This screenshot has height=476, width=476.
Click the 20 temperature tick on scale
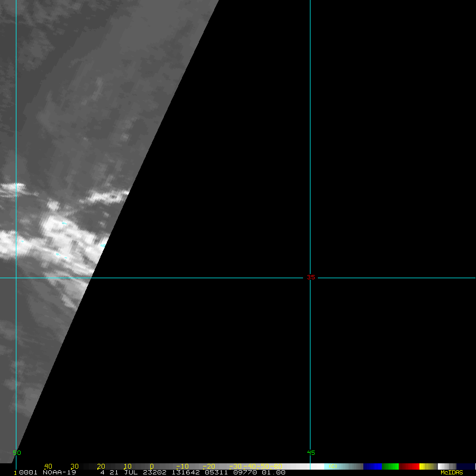click(101, 466)
